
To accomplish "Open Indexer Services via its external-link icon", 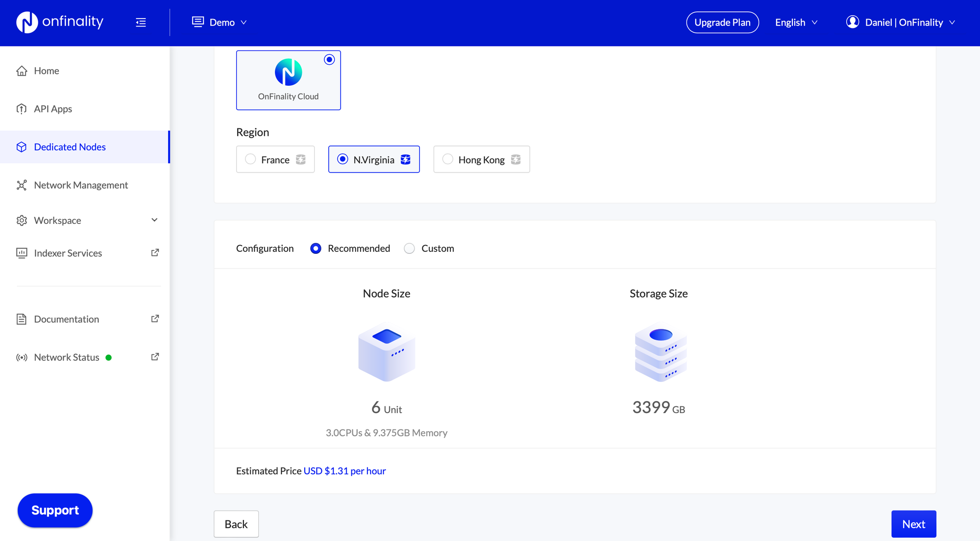I will click(x=154, y=252).
